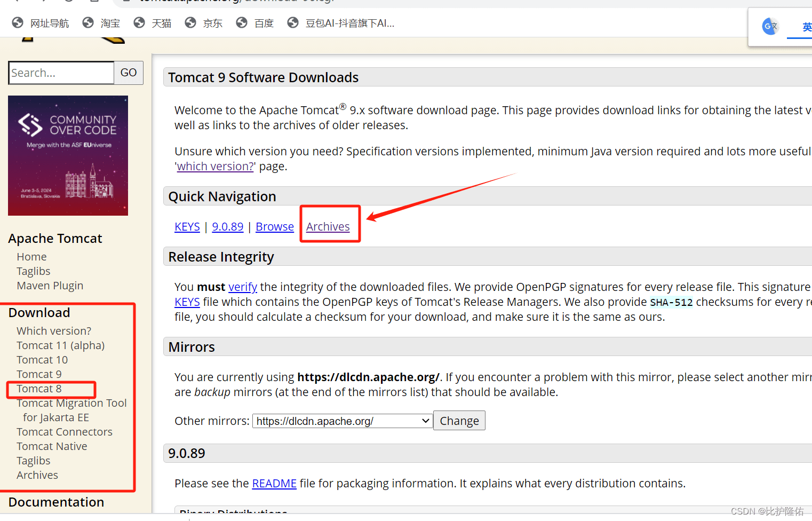
Task: Select the 英 tab in translate popup
Action: pyautogui.click(x=807, y=27)
